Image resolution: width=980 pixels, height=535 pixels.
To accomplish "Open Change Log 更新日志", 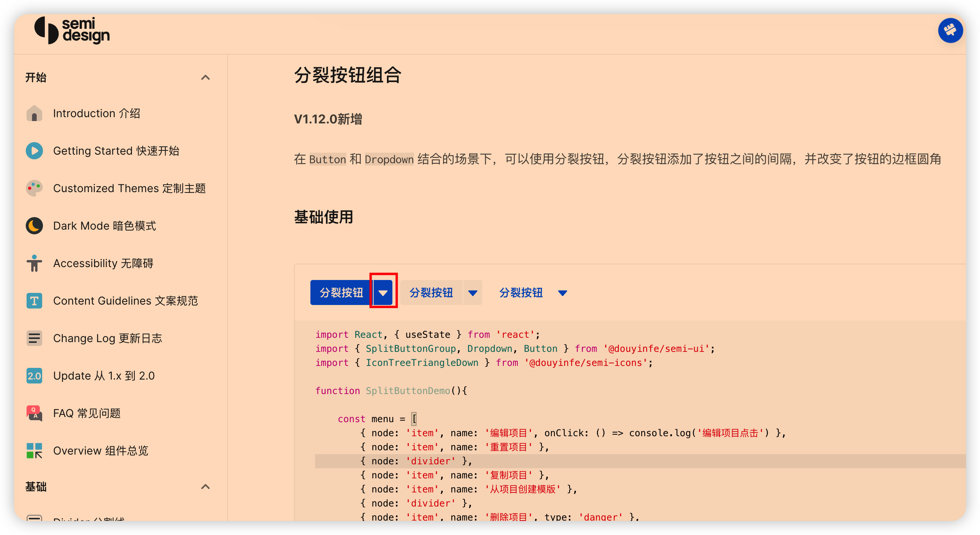I will tap(107, 338).
